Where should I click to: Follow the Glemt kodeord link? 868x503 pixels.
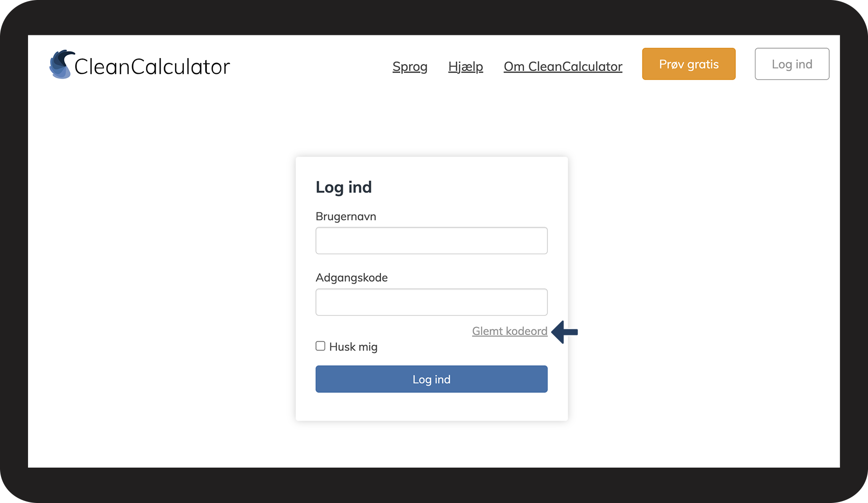[509, 331]
